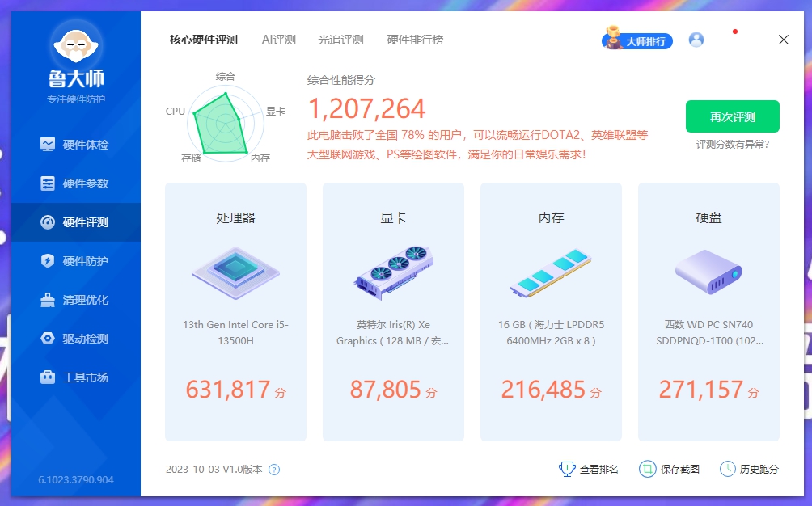Image resolution: width=812 pixels, height=506 pixels.
Task: Open the 硬件体检 sidebar icon
Action: [48, 144]
